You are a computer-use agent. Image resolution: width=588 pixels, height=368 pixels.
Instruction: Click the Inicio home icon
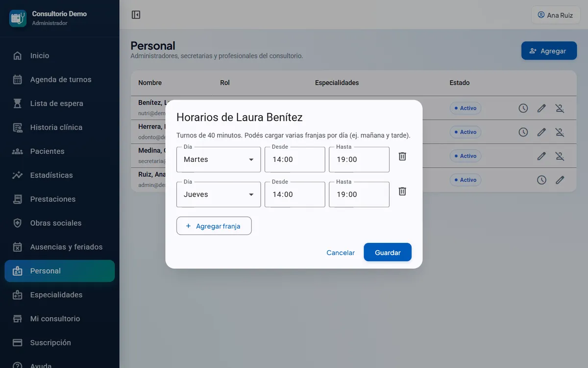(18, 55)
